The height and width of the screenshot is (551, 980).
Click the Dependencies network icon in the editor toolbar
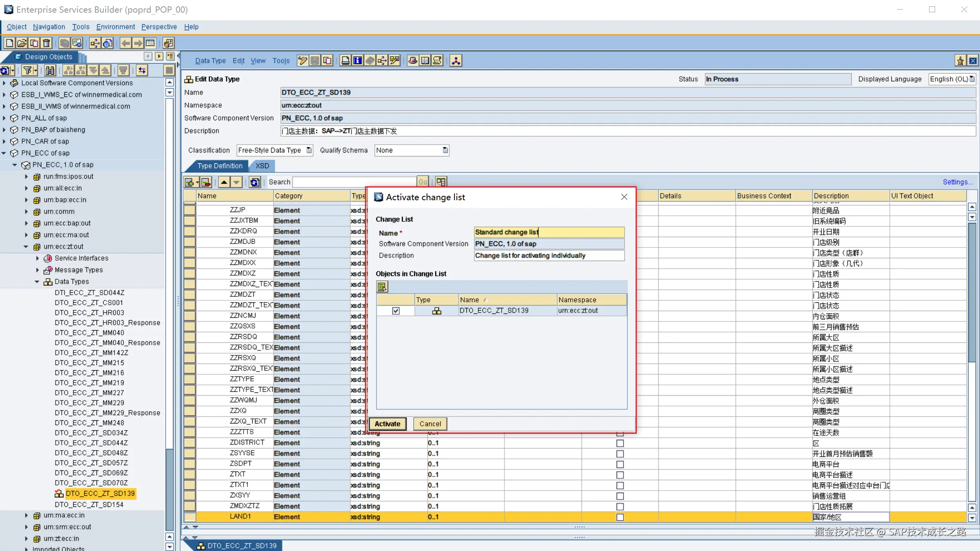pyautogui.click(x=456, y=60)
